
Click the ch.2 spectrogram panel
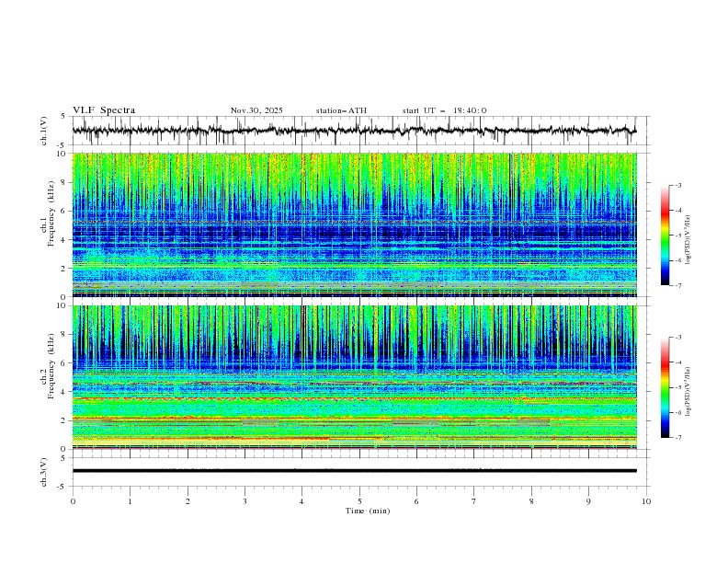[x=355, y=377]
